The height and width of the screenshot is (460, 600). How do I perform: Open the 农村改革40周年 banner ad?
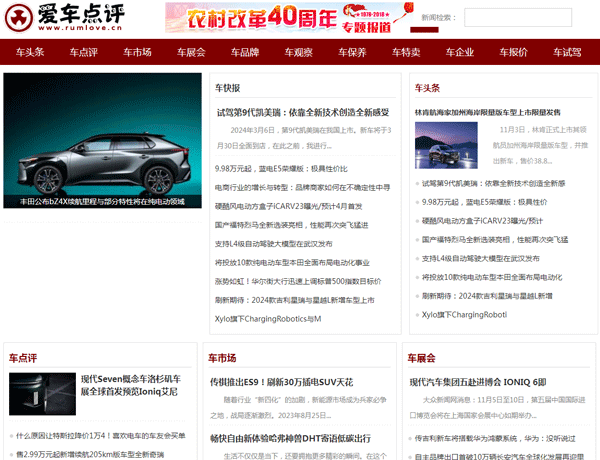[290, 18]
